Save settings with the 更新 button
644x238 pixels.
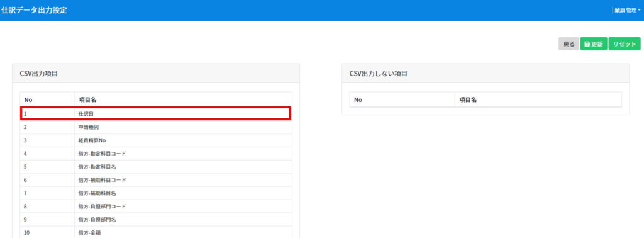[594, 44]
